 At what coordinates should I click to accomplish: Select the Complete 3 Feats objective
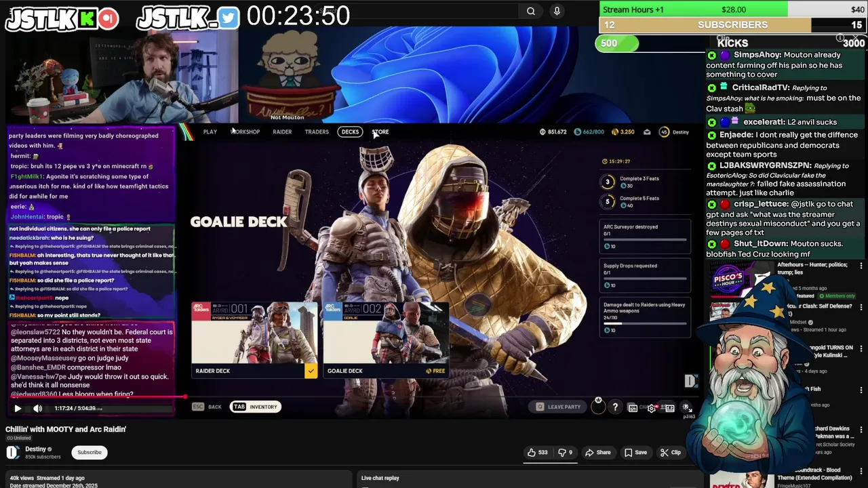pyautogui.click(x=631, y=182)
